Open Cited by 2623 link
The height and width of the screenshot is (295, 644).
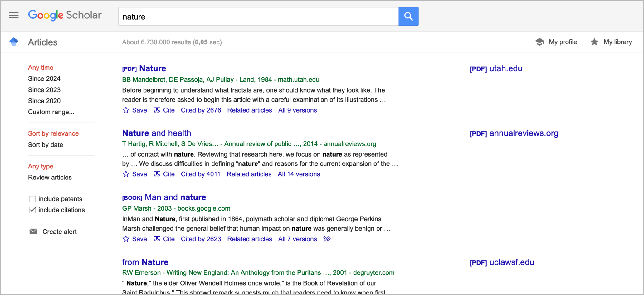[x=201, y=239]
